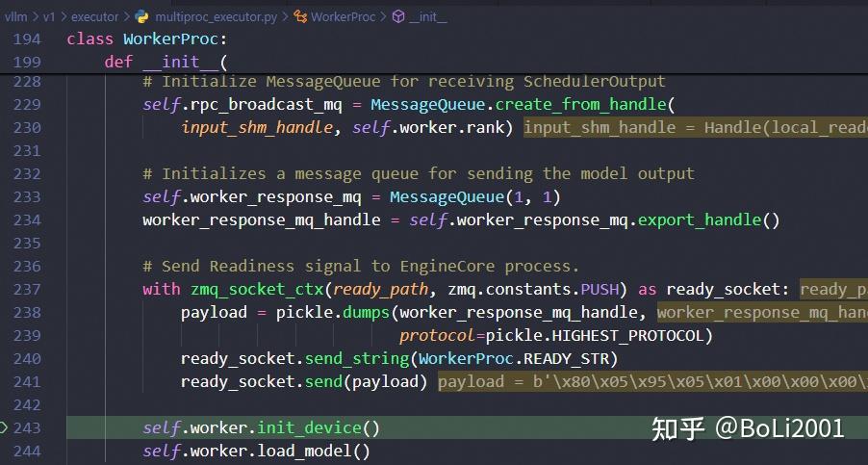Open the v1 breadcrumb segment
The width and height of the screenshot is (868, 465).
click(49, 17)
